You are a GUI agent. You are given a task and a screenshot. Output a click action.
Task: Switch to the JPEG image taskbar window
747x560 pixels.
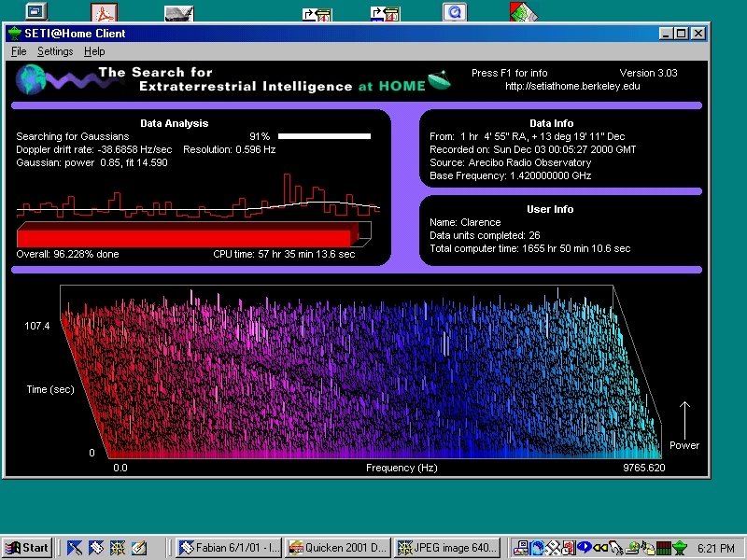coord(447,548)
